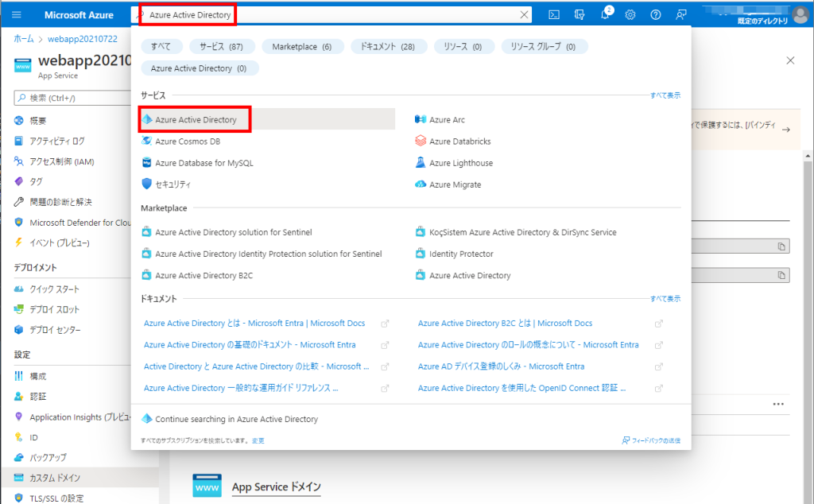Select the Marketplace (6) filter chip
Image resolution: width=814 pixels, height=504 pixels.
pyautogui.click(x=302, y=46)
